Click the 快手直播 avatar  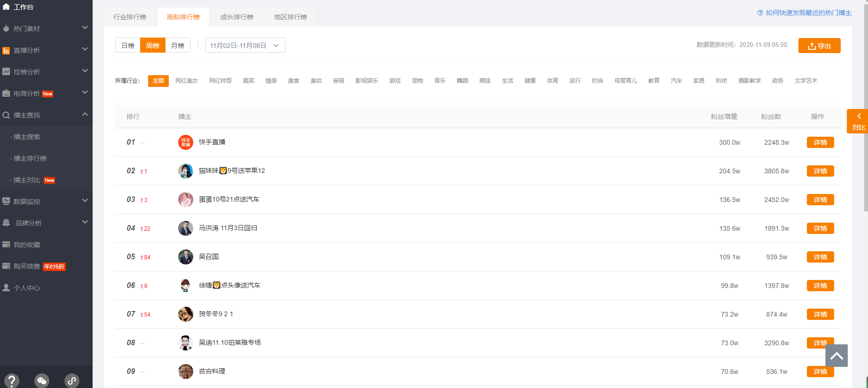[x=186, y=142]
